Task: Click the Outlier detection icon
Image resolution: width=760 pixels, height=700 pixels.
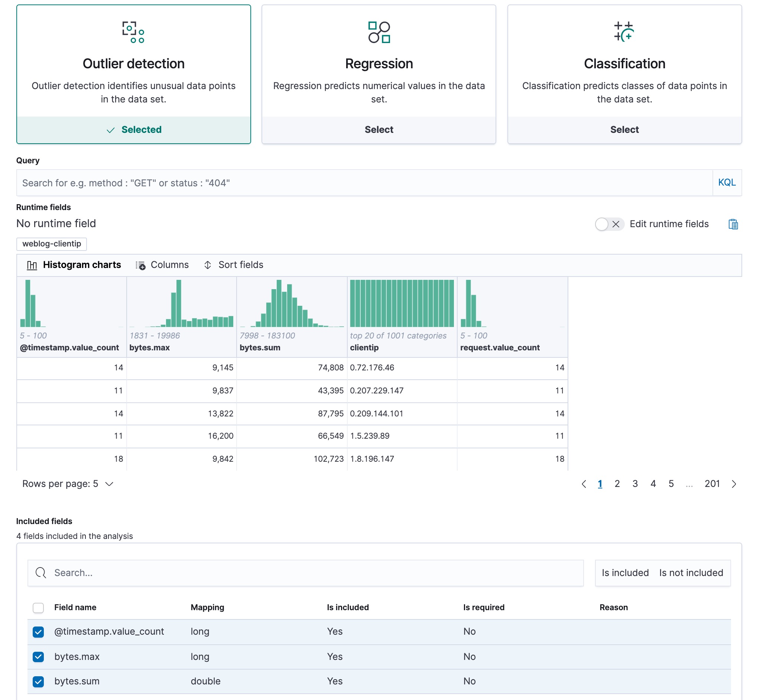Action: click(133, 32)
